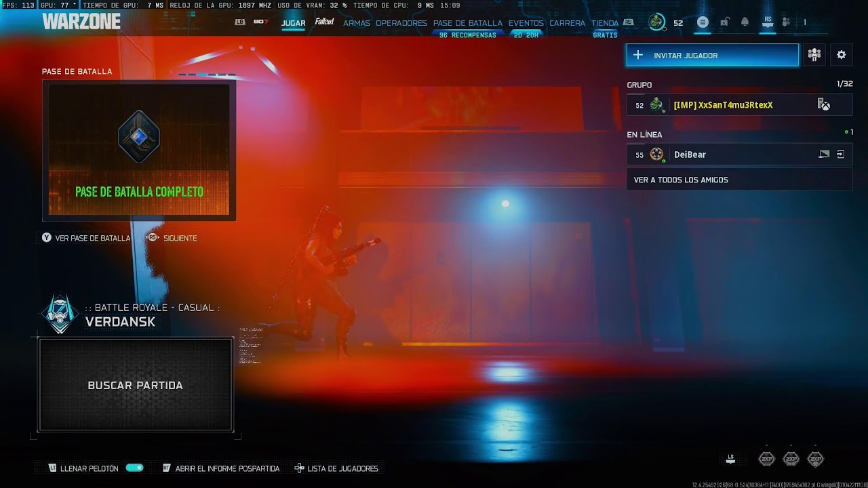Click Ver Pase de Batalla prompt
Screen dimensions: 868x488
coord(86,238)
